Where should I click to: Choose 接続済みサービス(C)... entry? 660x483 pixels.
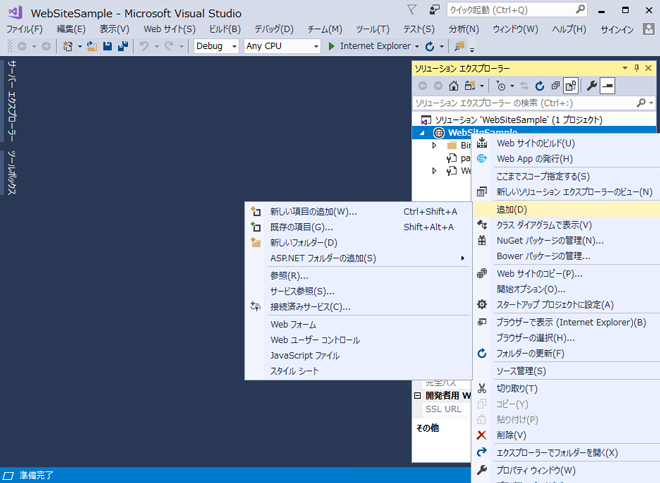(357, 307)
